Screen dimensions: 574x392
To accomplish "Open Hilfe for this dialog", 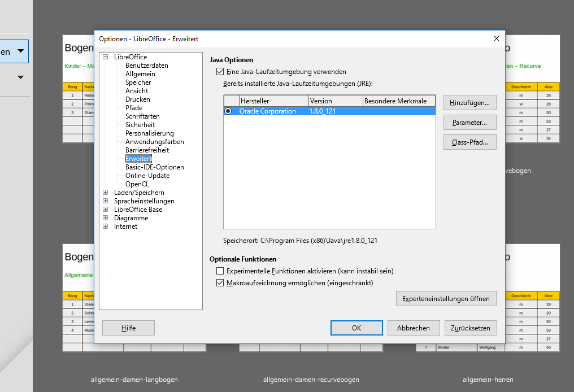I will (x=128, y=328).
